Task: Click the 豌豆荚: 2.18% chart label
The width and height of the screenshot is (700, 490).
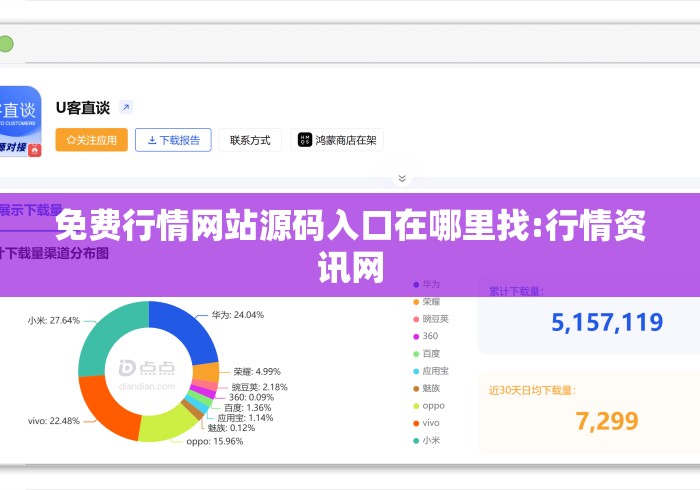Action: click(259, 387)
